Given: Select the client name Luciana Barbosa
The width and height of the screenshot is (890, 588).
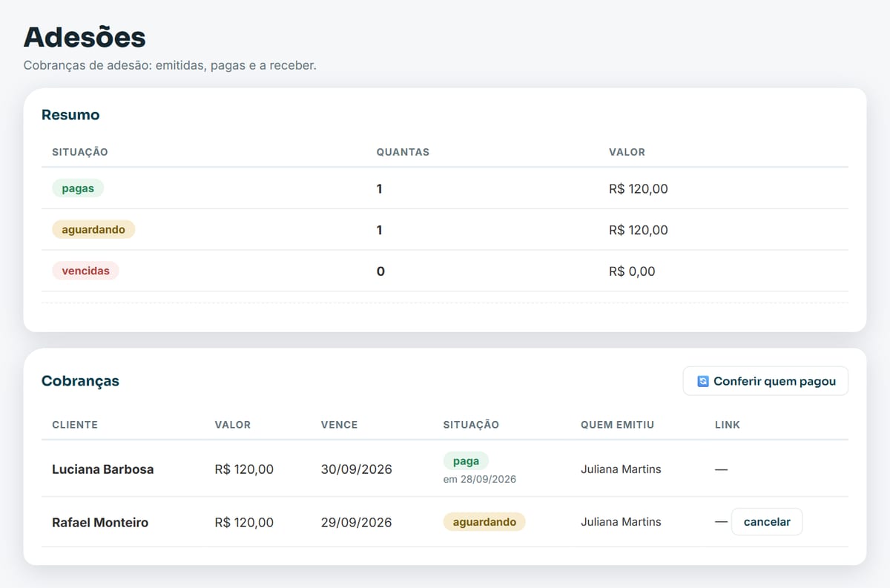Looking at the screenshot, I should (x=103, y=469).
